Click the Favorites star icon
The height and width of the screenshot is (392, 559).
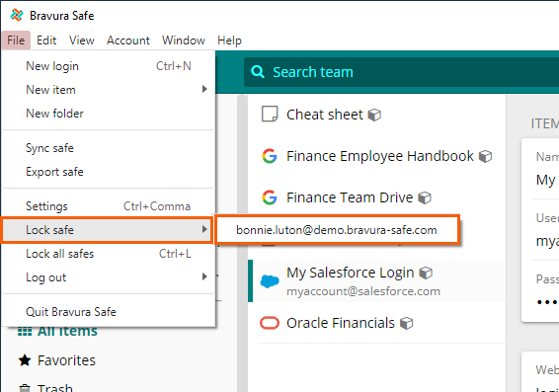pyautogui.click(x=25, y=360)
